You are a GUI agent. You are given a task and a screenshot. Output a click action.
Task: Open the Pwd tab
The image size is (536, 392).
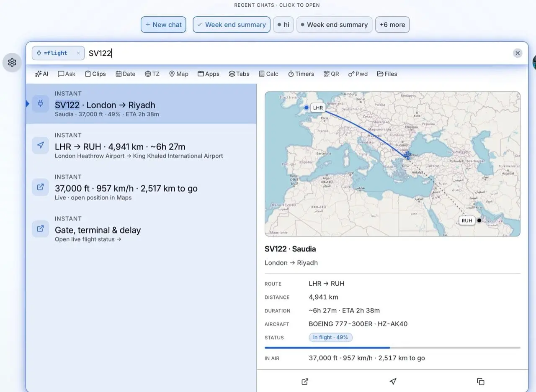[x=358, y=74]
